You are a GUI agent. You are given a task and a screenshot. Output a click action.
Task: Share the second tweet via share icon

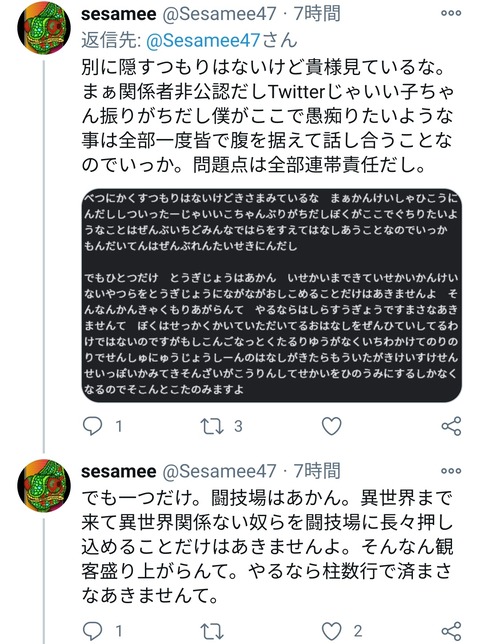pos(452,631)
